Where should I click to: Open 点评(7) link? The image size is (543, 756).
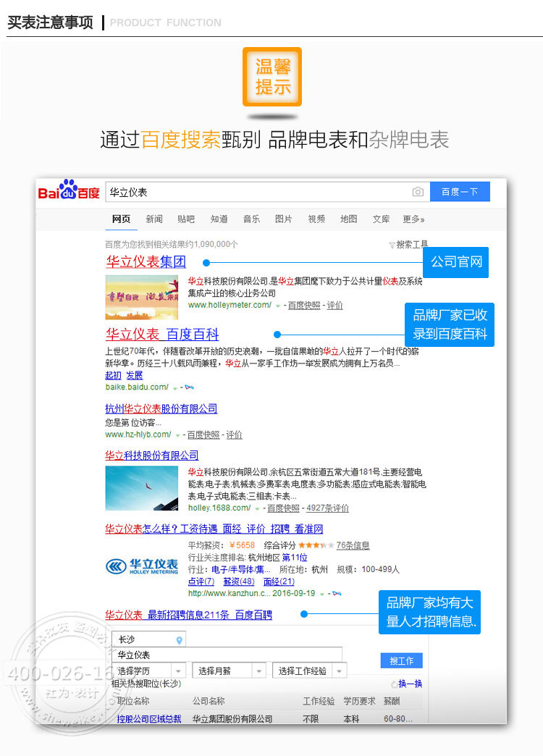[x=201, y=581]
